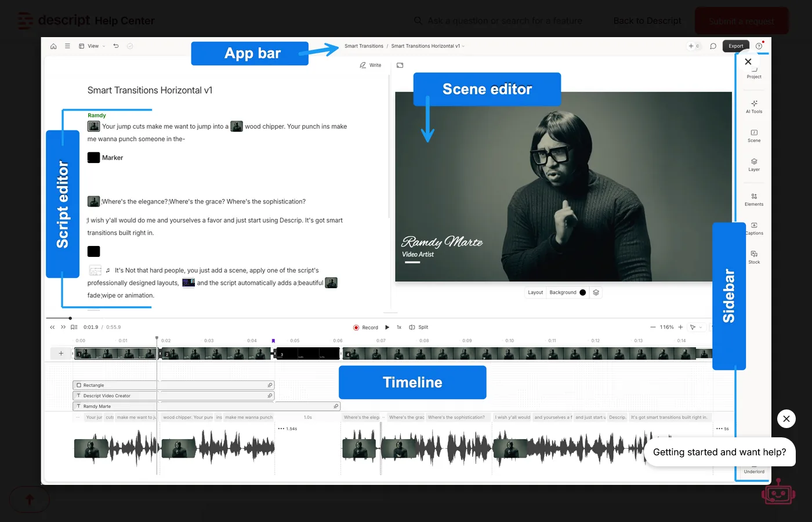Viewport: 812px width, 522px height.
Task: Click the add scene plus in timeline
Action: 61,353
